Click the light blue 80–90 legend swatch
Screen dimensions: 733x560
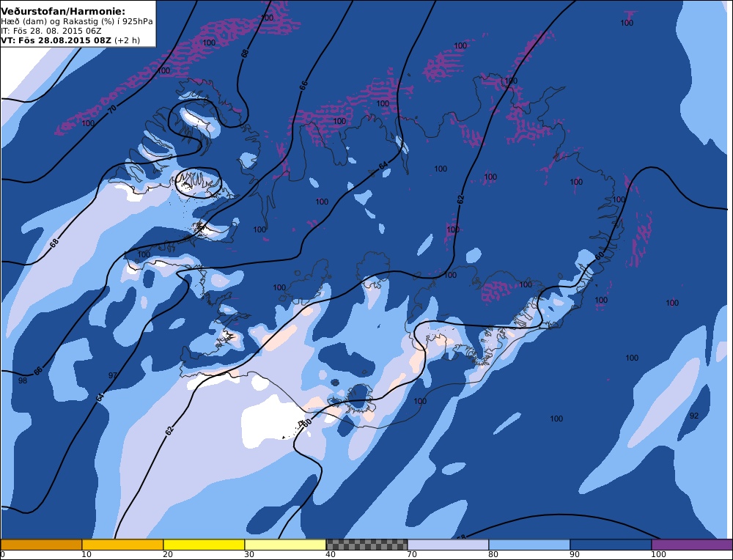[529, 545]
